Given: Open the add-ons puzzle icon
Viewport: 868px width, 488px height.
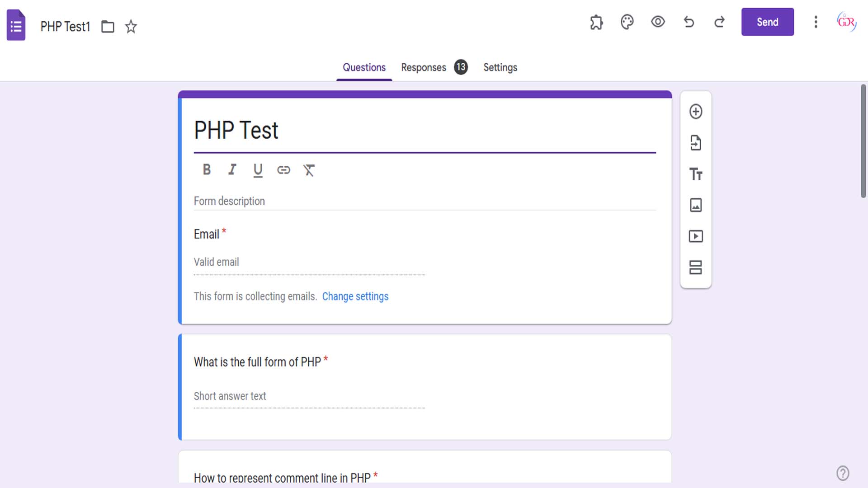Looking at the screenshot, I should [596, 22].
